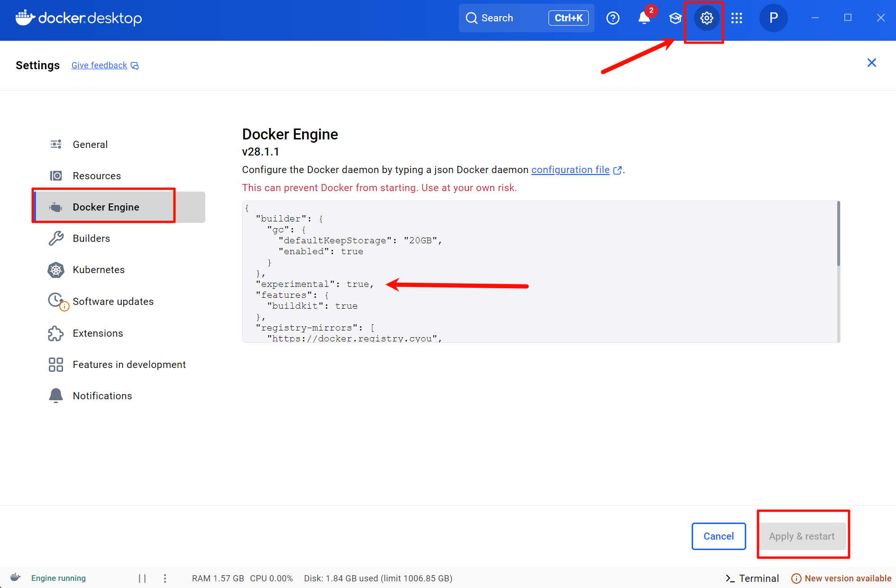
Task: Close the Settings panel with X
Action: pyautogui.click(x=871, y=63)
